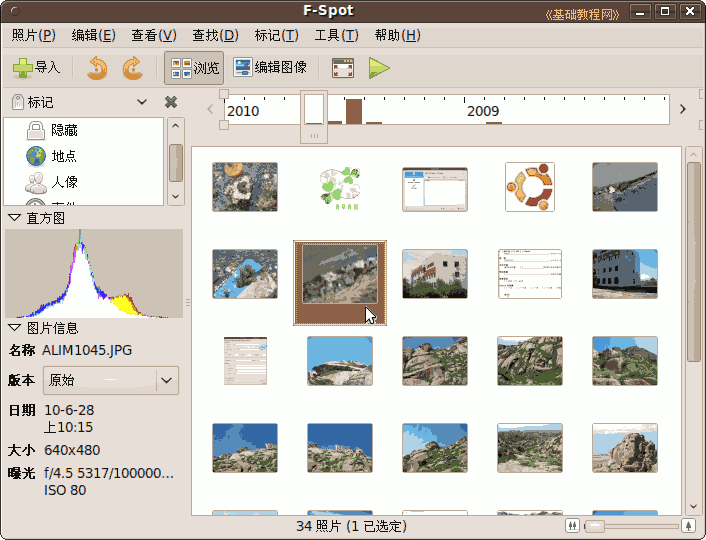
Task: Click the ISO 80 exposure text
Action: point(65,490)
